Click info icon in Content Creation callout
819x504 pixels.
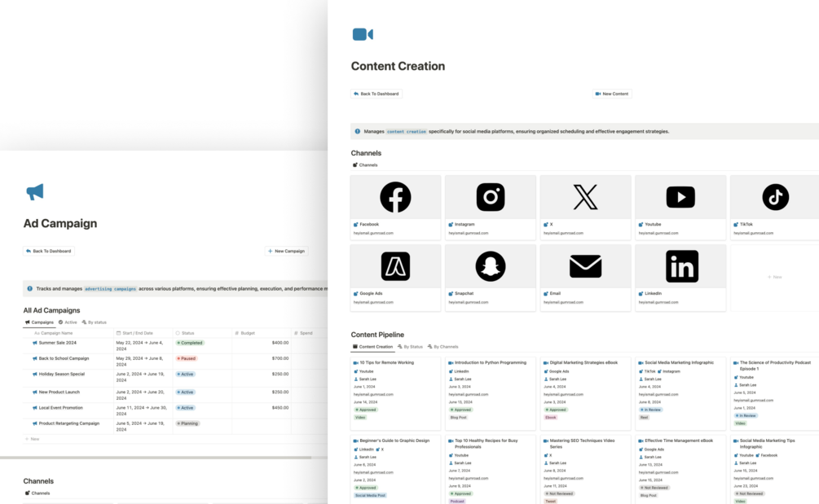(x=357, y=131)
